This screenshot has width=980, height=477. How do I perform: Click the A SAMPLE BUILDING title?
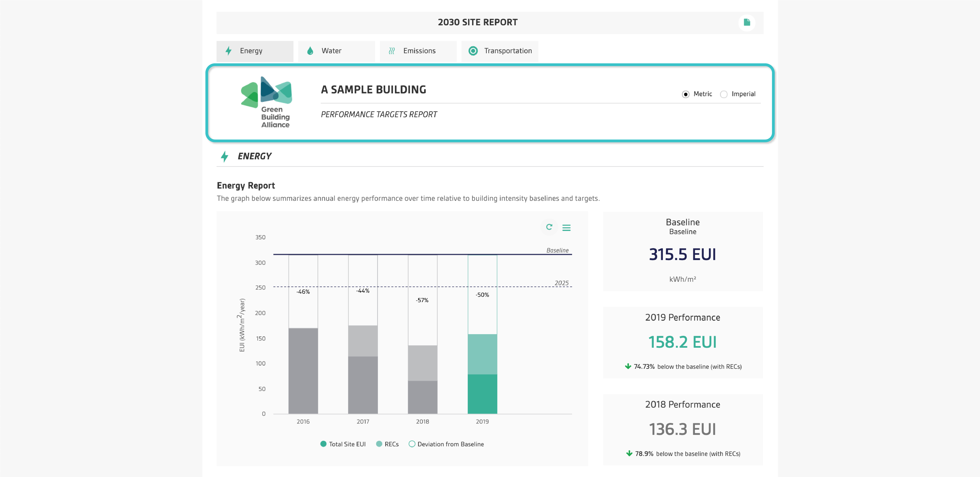[x=374, y=89]
